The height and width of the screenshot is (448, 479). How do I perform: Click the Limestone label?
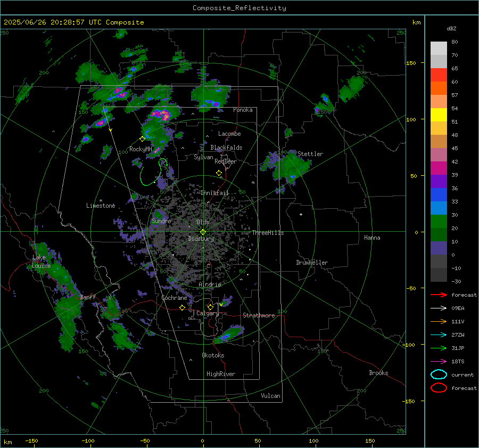tap(101, 206)
